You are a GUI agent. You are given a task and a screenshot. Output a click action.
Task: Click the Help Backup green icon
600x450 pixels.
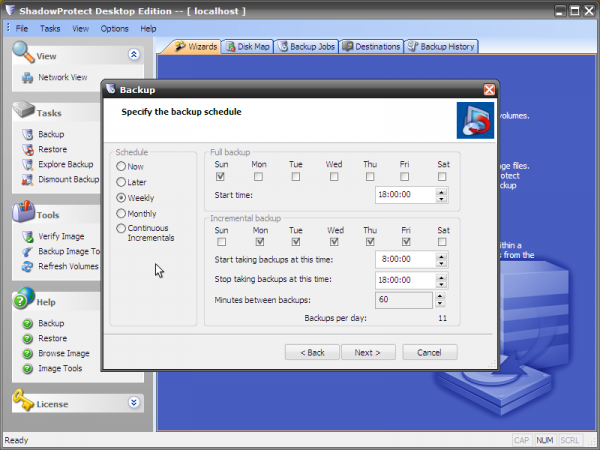coord(28,324)
